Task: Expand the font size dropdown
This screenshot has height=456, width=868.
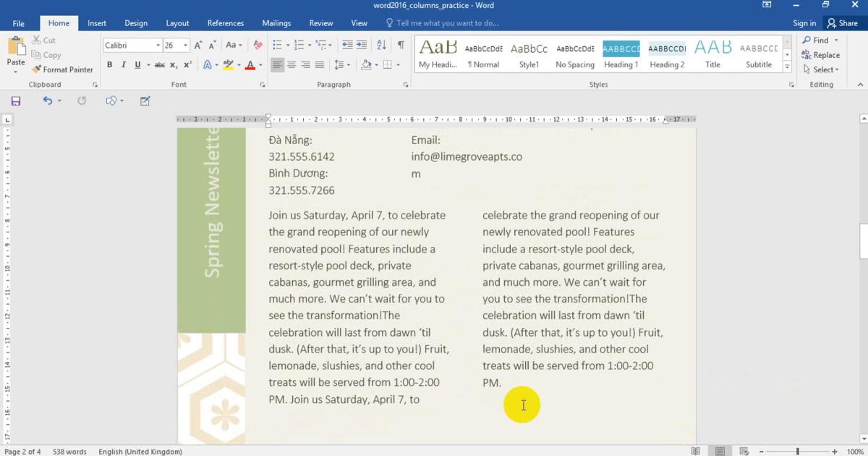Action: pyautogui.click(x=186, y=46)
